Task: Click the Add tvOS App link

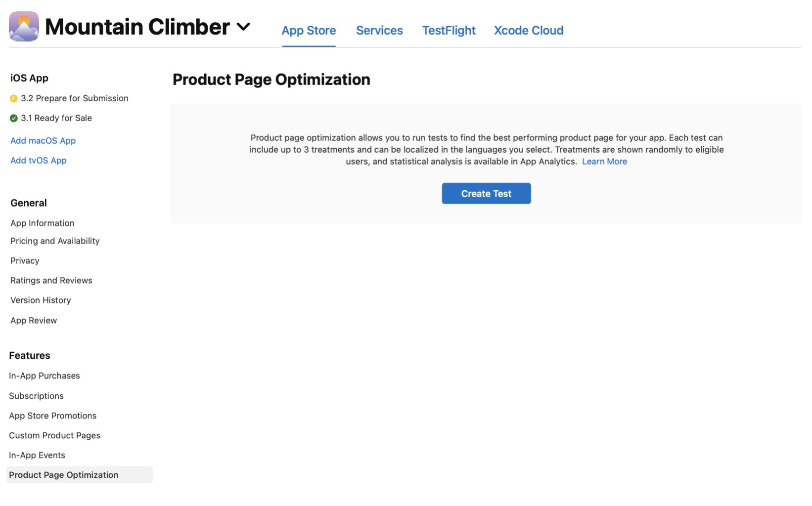Action: pos(39,161)
